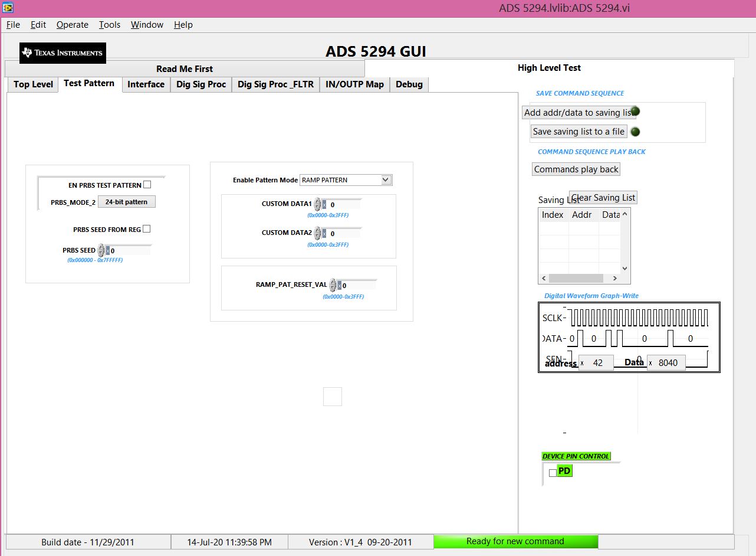Click the SAVE COMMAND SEQUENCE heading
756x556 pixels.
point(580,93)
